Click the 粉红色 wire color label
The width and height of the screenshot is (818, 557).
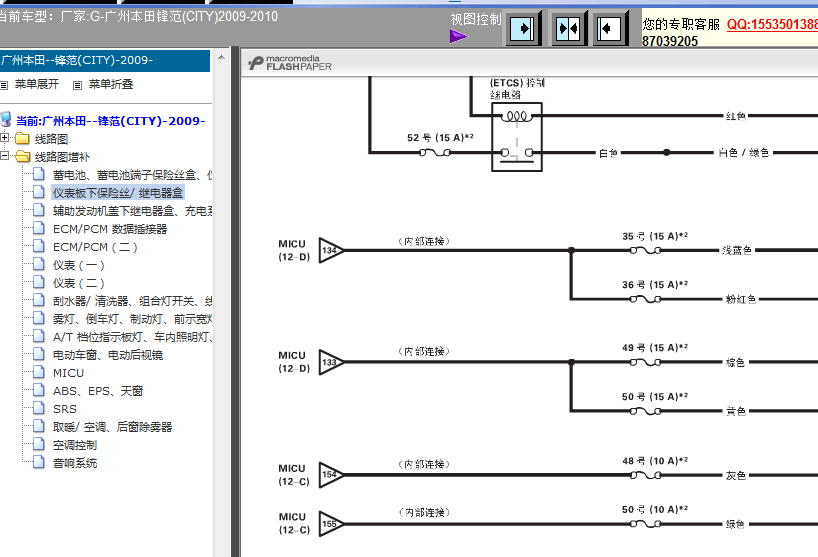pos(741,299)
